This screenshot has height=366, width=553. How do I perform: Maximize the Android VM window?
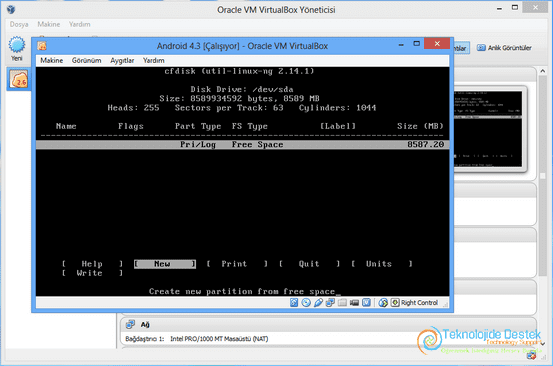coord(417,44)
